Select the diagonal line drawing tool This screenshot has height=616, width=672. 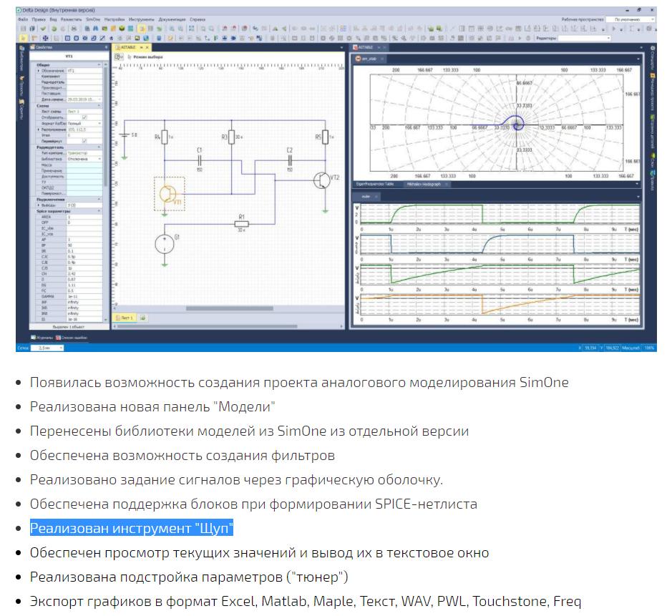point(102,38)
